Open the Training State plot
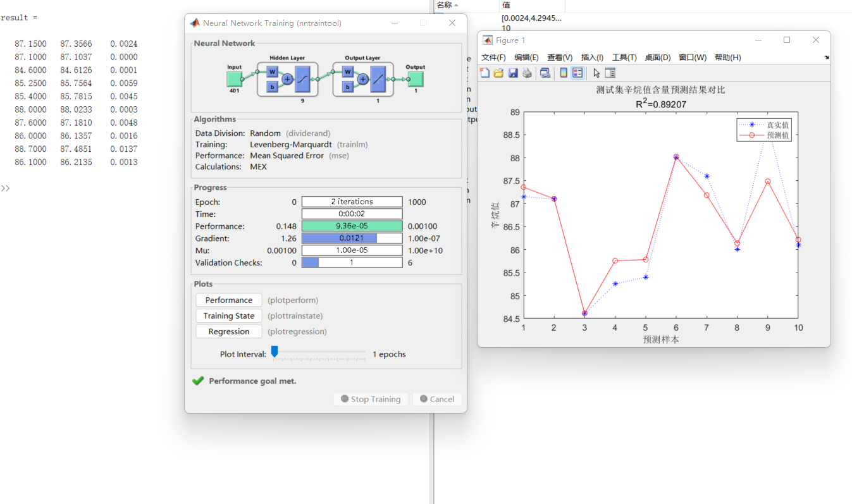The height and width of the screenshot is (504, 852). click(x=229, y=316)
